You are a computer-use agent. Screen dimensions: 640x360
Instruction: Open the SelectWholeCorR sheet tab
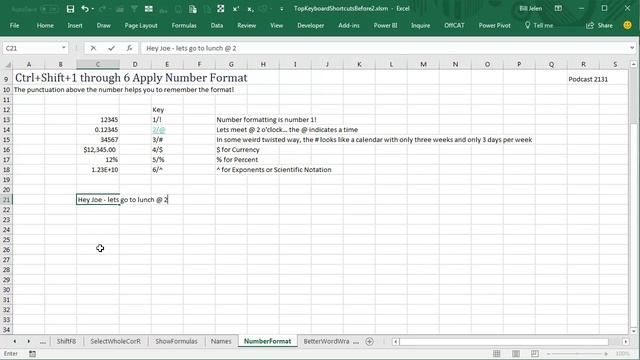(115, 341)
